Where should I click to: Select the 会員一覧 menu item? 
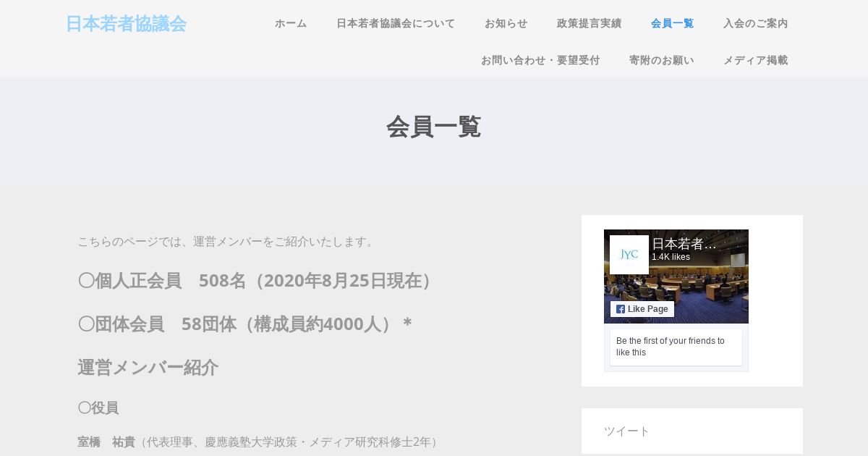pyautogui.click(x=673, y=23)
